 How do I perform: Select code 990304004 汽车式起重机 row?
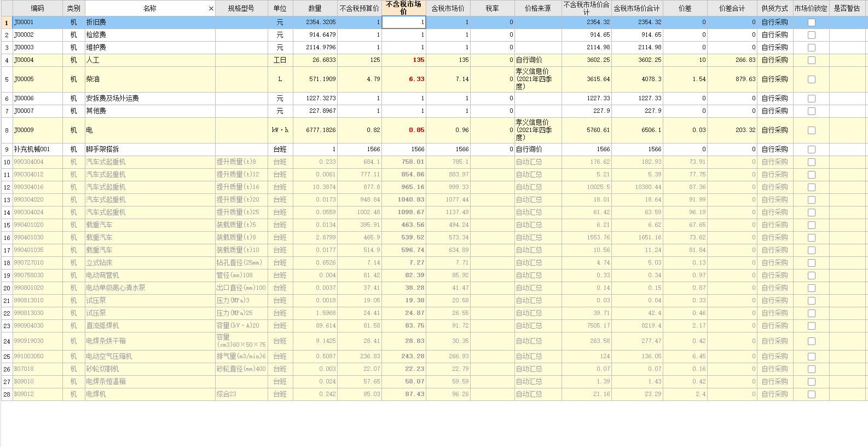[x=38, y=162]
